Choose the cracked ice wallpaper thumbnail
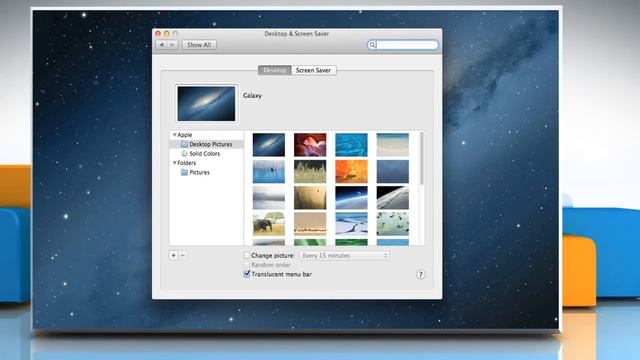Screen dimensions: 640x360 tap(351, 224)
